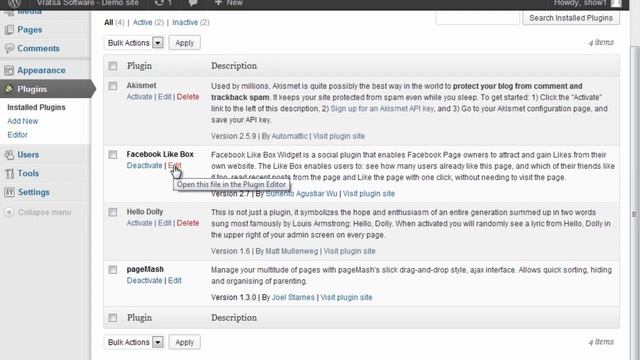Tick the select-all checkbox in top header
Viewport: 640px width, 360px height.
coord(113,66)
